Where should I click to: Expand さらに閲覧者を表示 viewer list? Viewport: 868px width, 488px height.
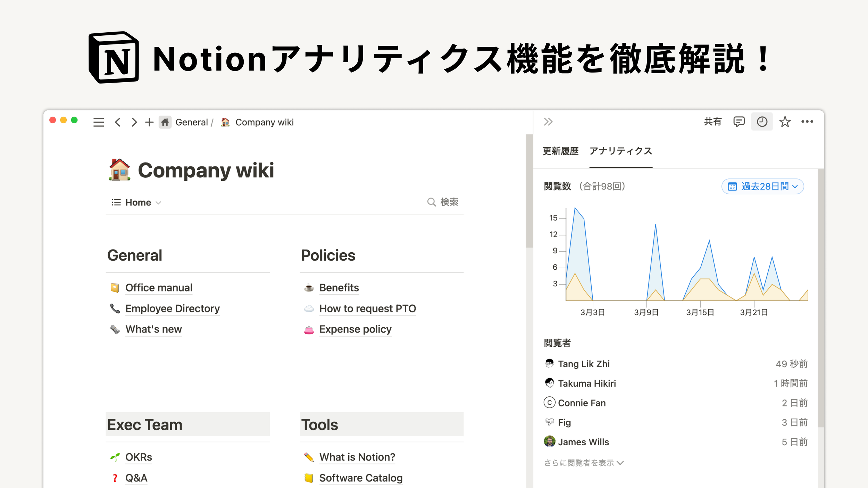tap(584, 463)
